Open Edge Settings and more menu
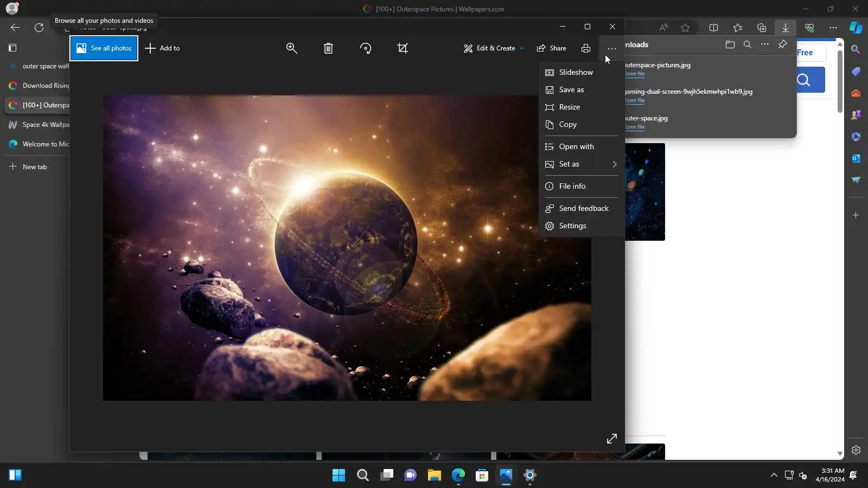Viewport: 868px width, 488px height. coord(833,28)
